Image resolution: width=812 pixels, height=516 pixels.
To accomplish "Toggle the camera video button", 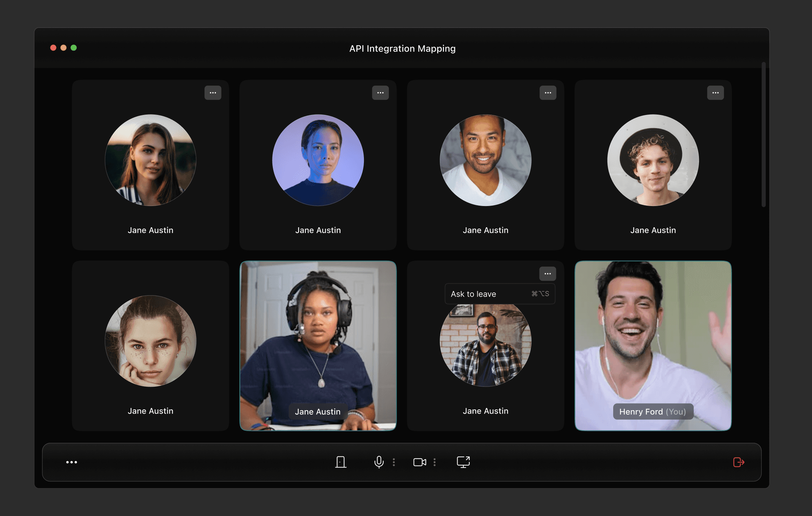I will [419, 462].
